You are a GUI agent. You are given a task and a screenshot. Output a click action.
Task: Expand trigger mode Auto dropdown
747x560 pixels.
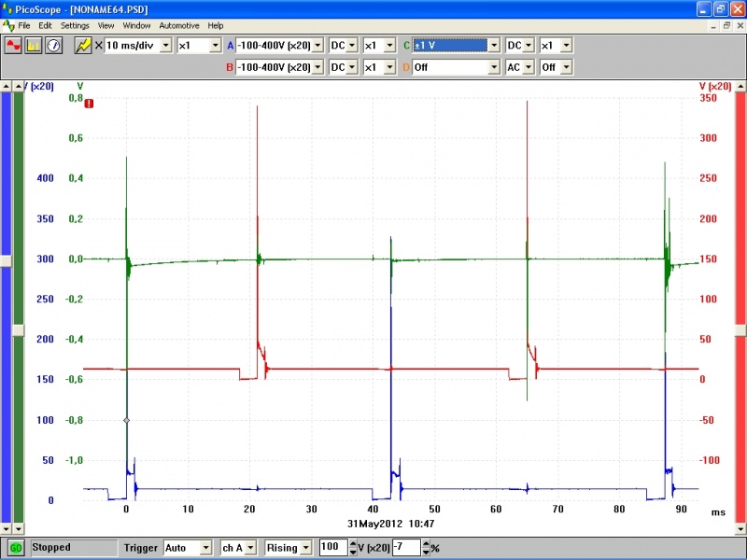tap(204, 547)
